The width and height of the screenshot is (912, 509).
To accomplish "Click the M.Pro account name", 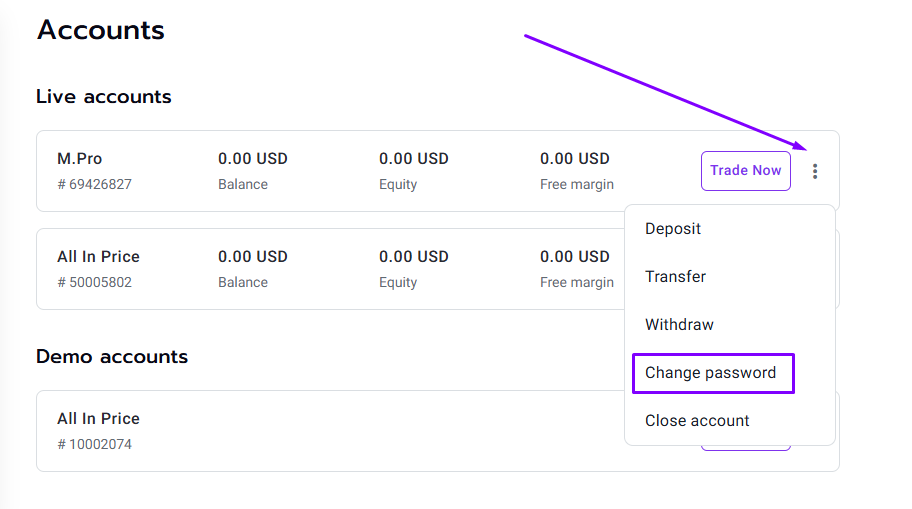I will pyautogui.click(x=80, y=158).
